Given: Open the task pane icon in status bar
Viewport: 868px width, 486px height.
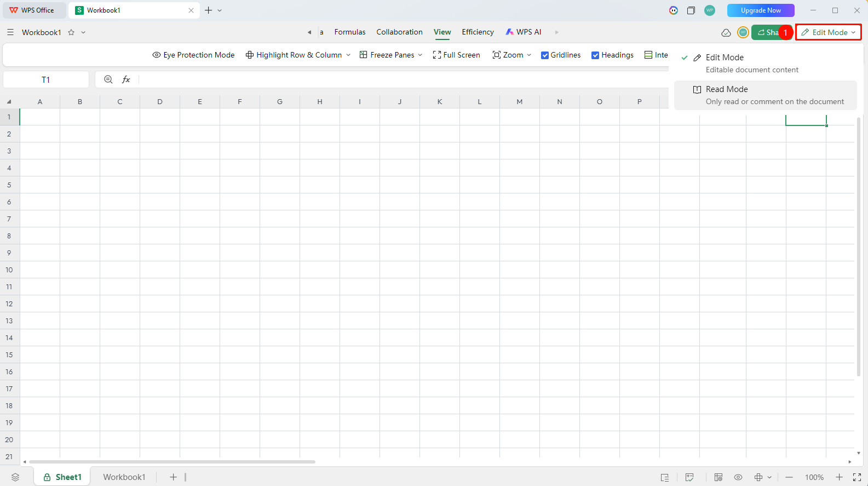Looking at the screenshot, I should 665,477.
